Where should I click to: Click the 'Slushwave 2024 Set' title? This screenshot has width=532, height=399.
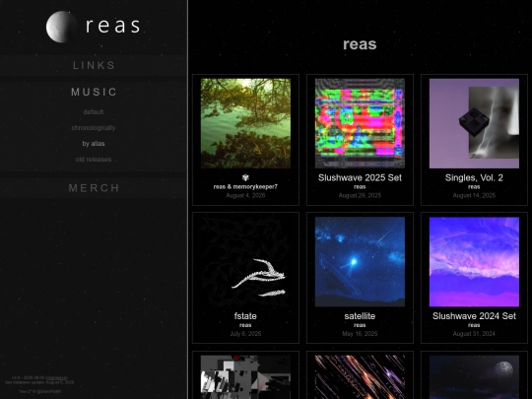point(474,316)
